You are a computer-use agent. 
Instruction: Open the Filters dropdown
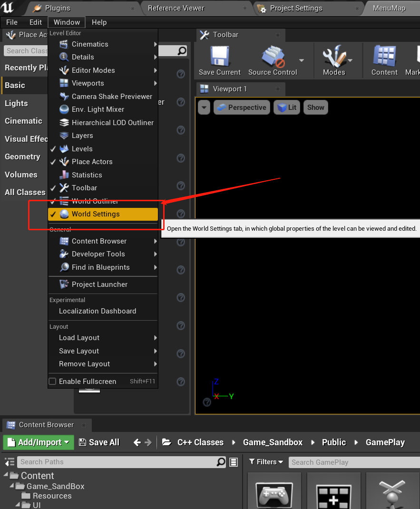(x=265, y=462)
